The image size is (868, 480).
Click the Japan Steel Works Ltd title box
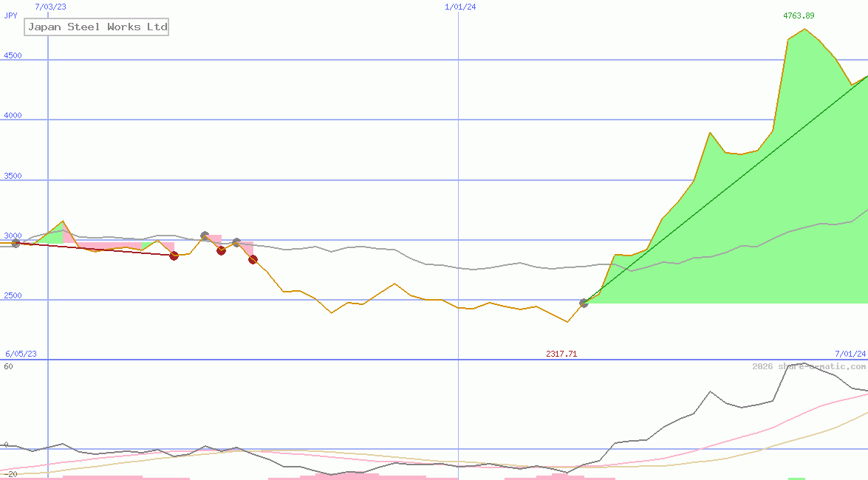coord(96,27)
